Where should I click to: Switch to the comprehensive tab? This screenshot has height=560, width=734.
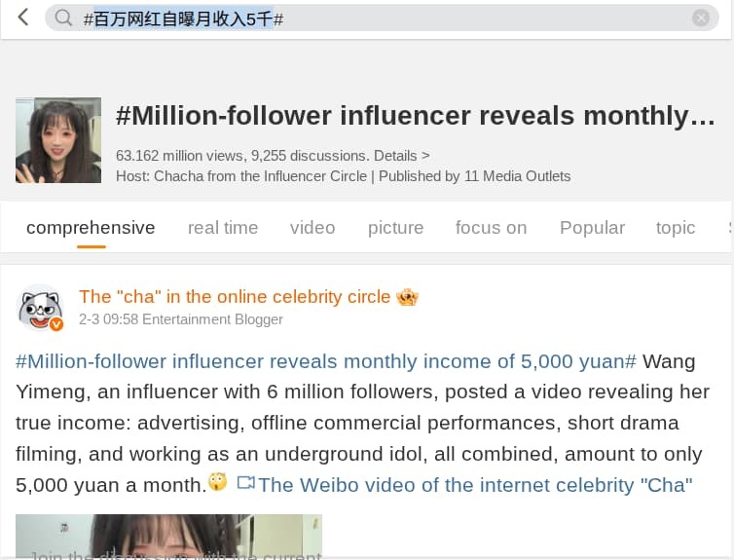pyautogui.click(x=91, y=228)
